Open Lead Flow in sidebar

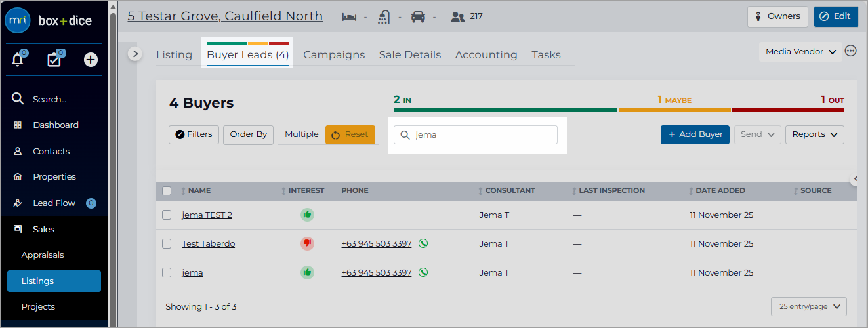[x=54, y=203]
